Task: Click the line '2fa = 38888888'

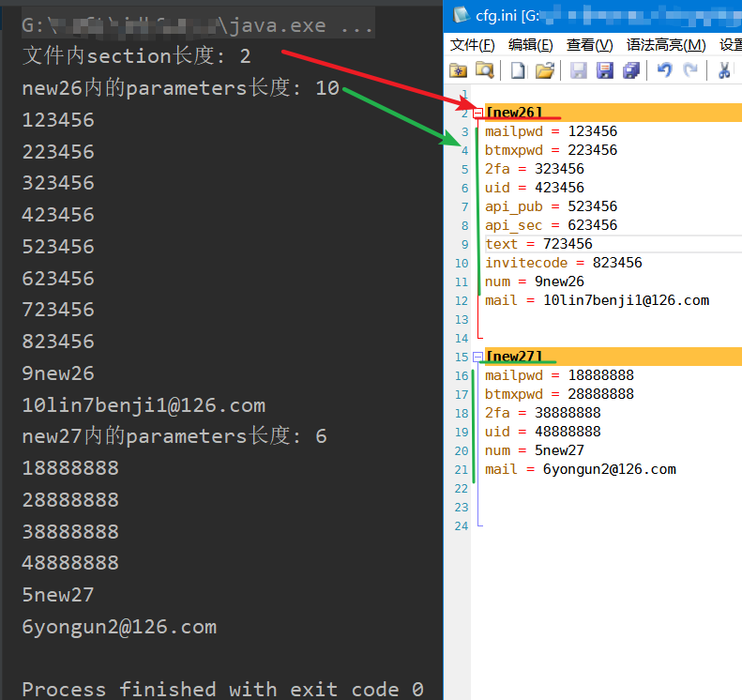Action: coord(543,413)
